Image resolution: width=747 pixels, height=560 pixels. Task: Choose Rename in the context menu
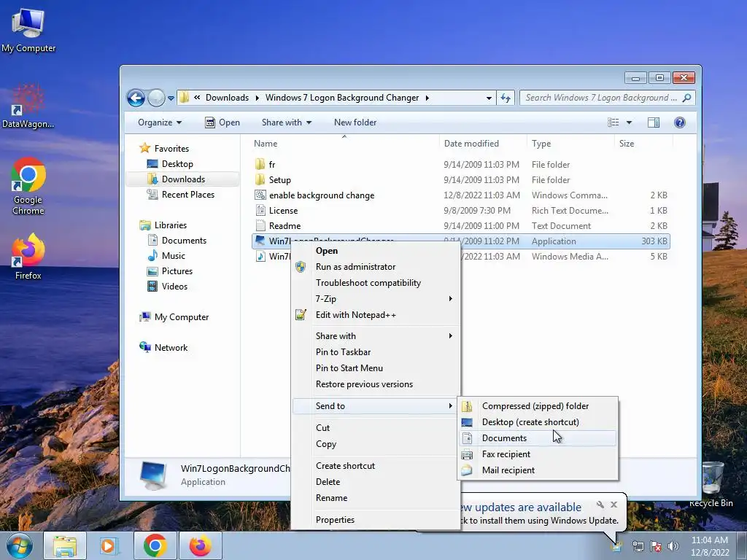pyautogui.click(x=376, y=497)
